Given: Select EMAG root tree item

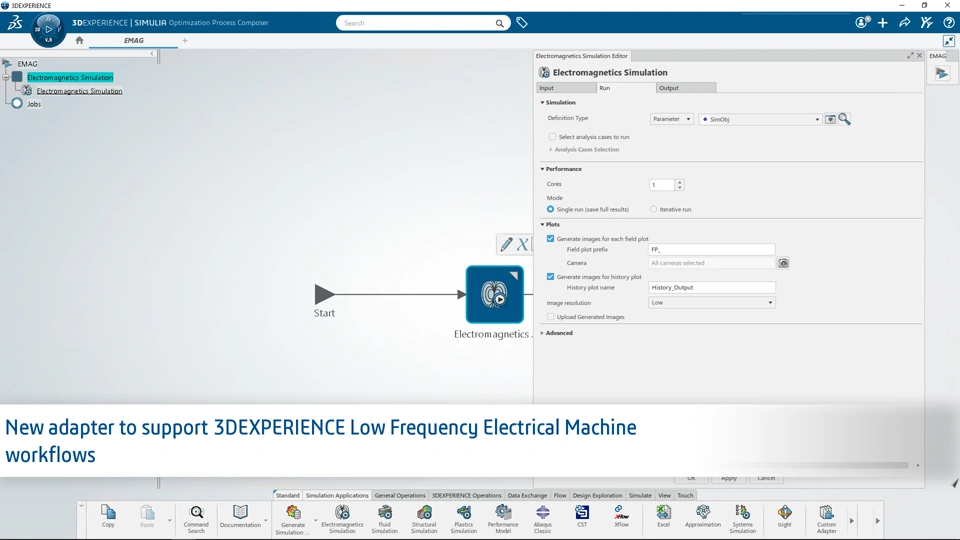Looking at the screenshot, I should pyautogui.click(x=27, y=64).
